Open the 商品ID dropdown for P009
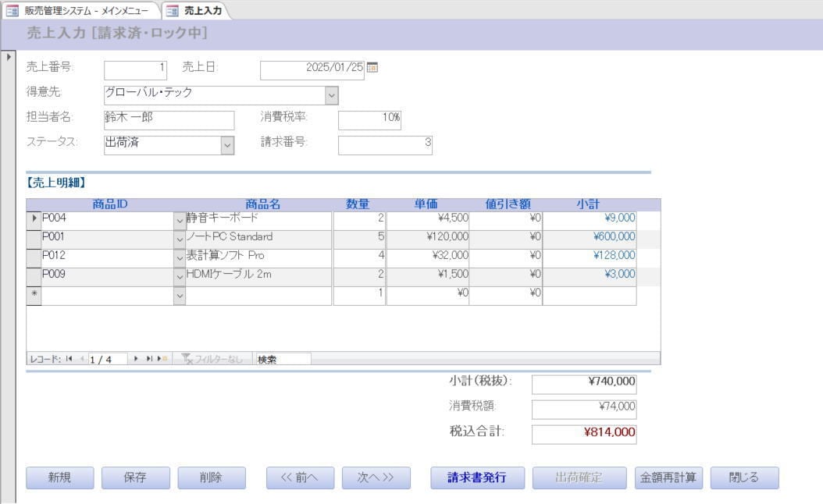Screen dimensions: 823x504 [x=180, y=277]
